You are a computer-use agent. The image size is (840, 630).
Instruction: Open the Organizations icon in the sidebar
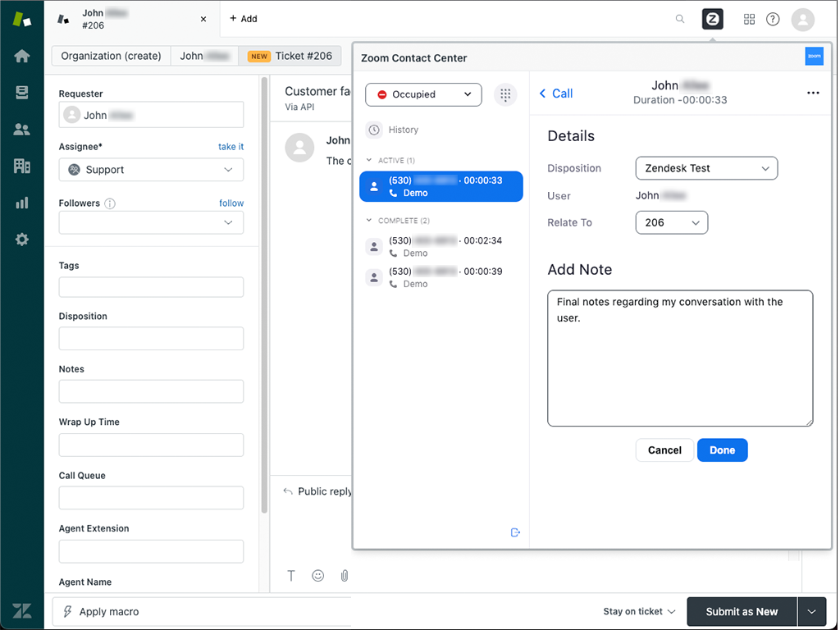coord(22,166)
